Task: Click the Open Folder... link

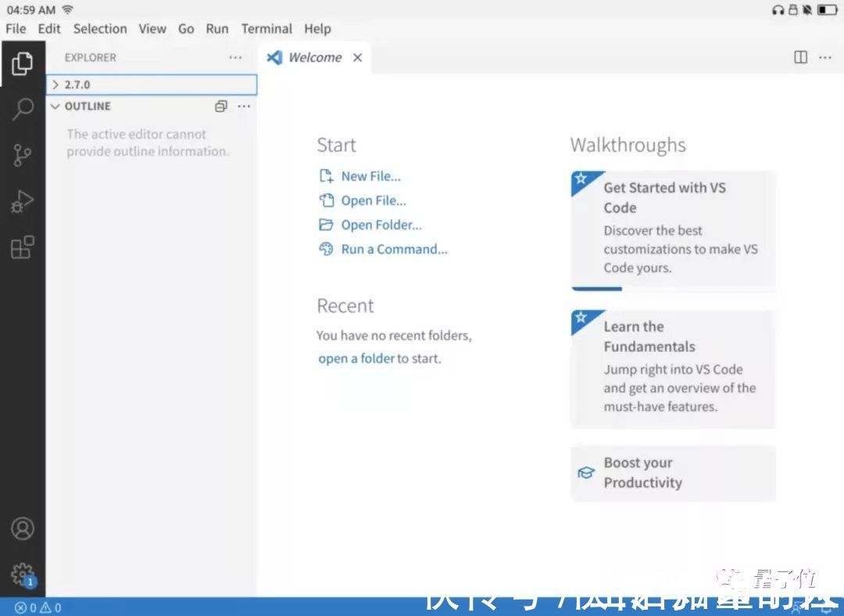Action: tap(381, 224)
